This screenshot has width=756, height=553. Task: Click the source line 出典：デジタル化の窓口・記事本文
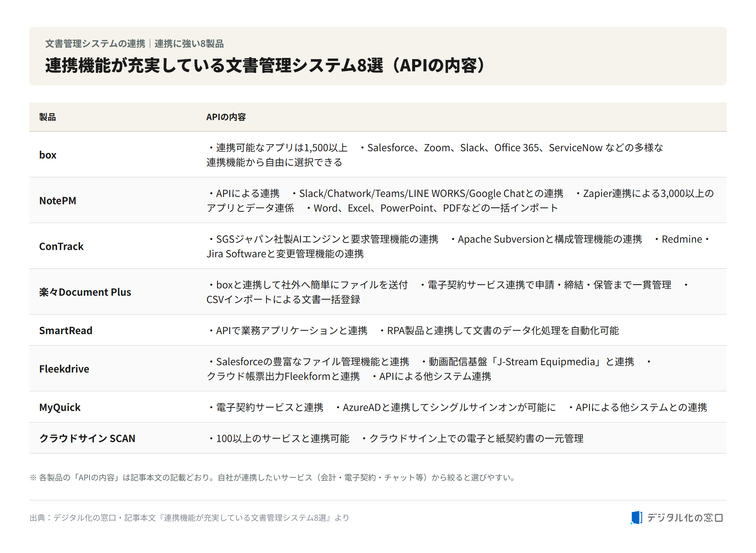(x=189, y=518)
